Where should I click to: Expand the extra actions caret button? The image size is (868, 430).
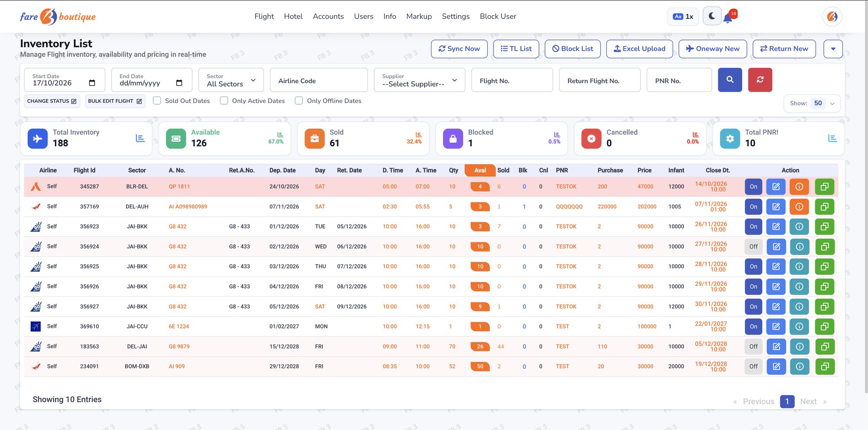[833, 49]
